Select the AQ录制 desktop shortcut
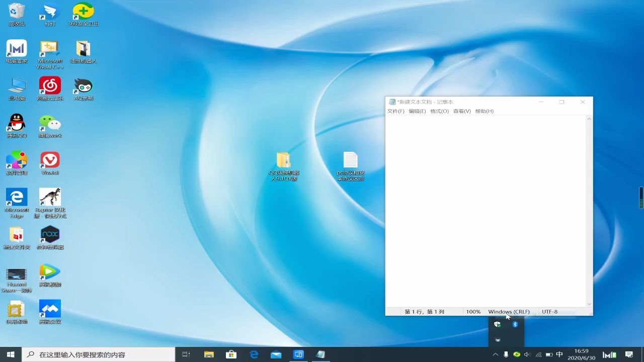644x362 pixels. [83, 89]
